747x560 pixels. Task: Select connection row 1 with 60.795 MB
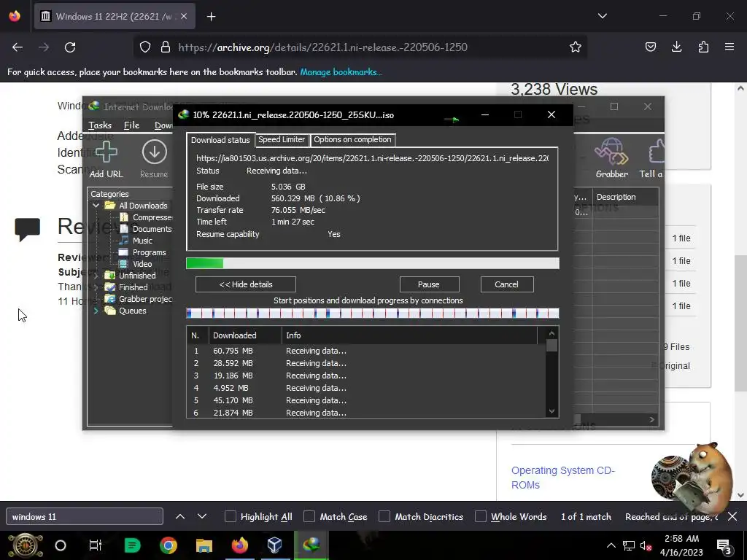point(366,351)
